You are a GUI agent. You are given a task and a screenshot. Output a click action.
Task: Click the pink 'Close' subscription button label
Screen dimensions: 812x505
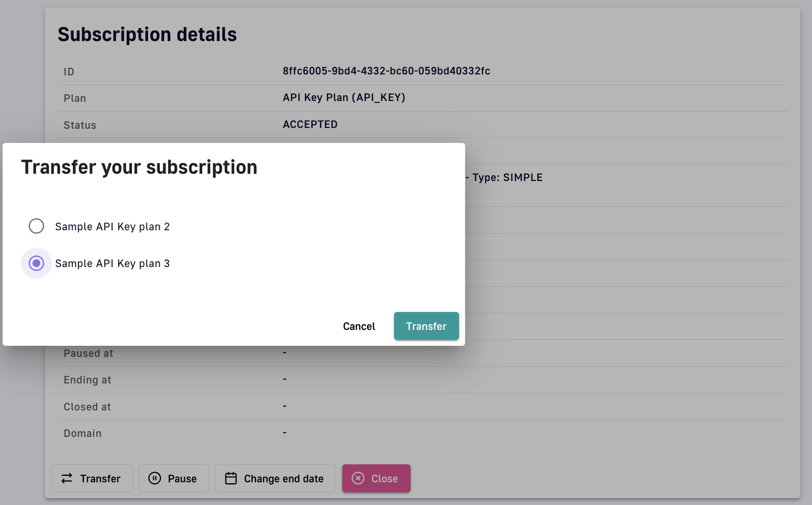(x=384, y=478)
